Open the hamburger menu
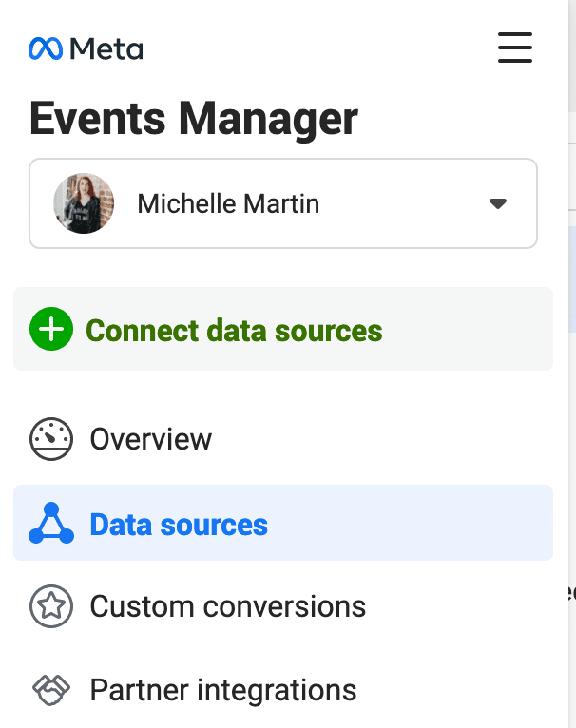Viewport: 576px width, 728px height. 514,48
